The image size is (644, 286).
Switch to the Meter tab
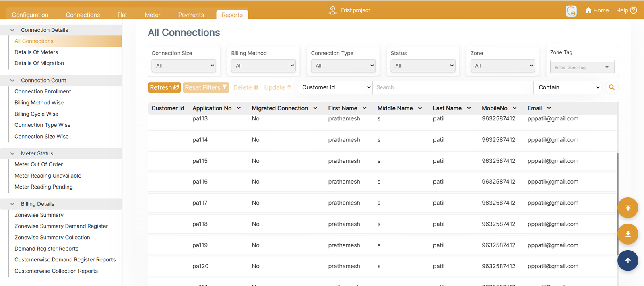[x=153, y=15]
